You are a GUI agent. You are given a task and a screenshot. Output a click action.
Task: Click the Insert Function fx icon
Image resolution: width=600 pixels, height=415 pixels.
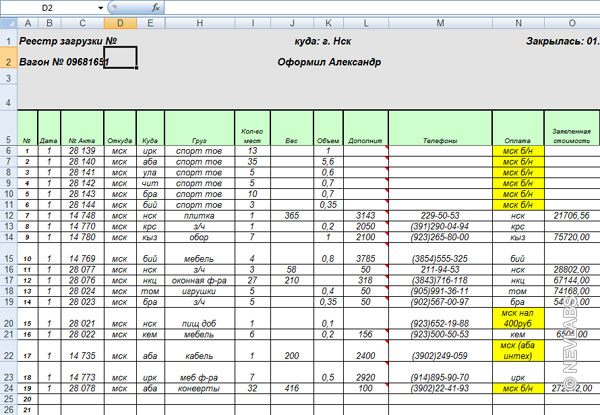click(x=152, y=7)
